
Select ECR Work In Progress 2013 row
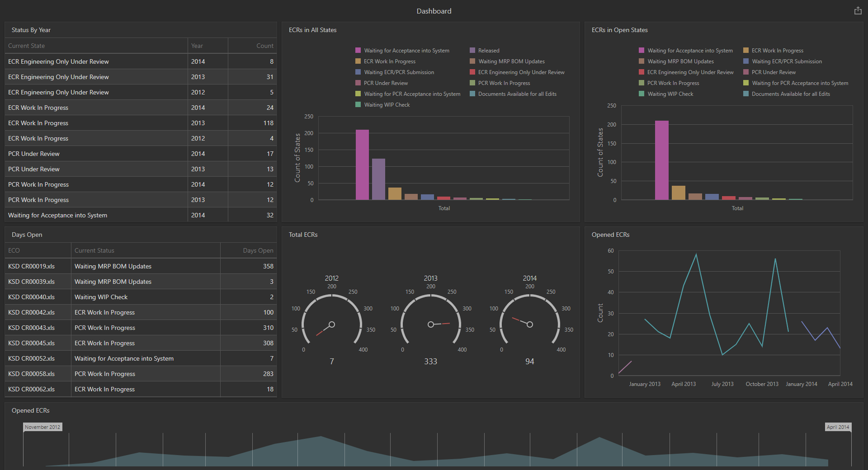point(141,123)
